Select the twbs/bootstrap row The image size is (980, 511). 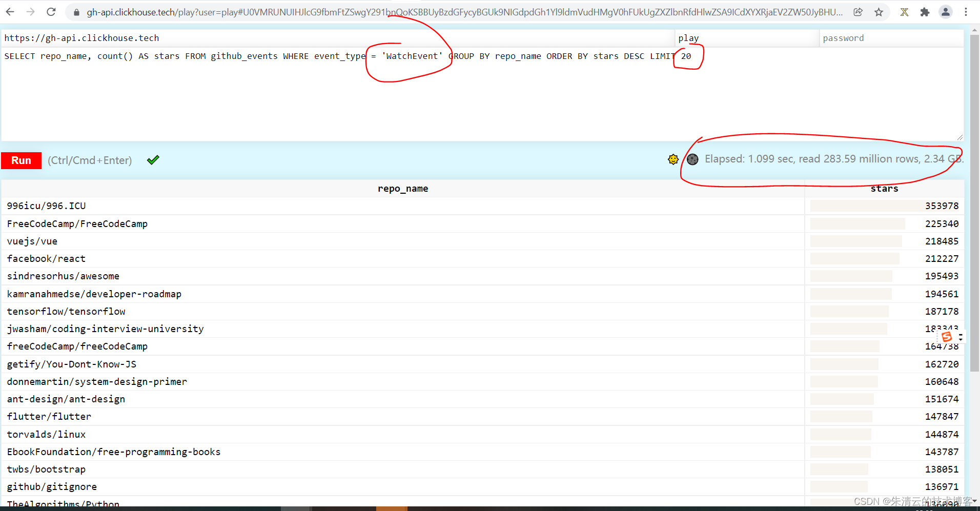(x=482, y=469)
